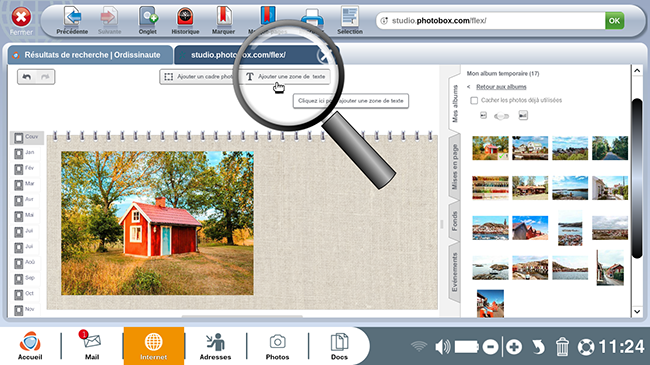The image size is (650, 365).
Task: Select the Fév page
Action: (25, 169)
